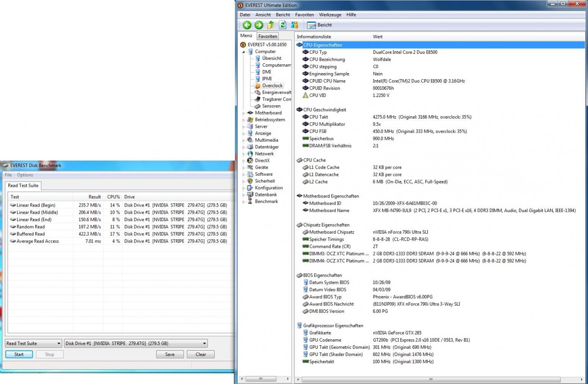Open the Read Test Suite dropdown
This screenshot has height=384, width=588.
coord(33,343)
